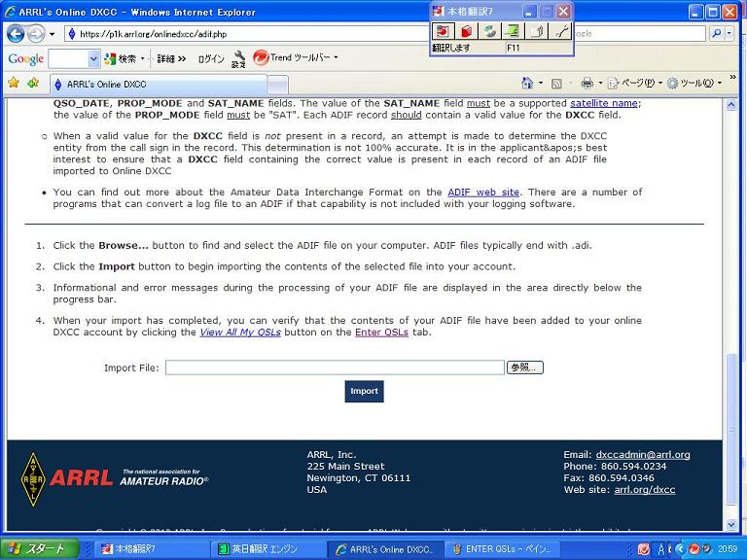
Task: Click the Import button
Action: (364, 391)
